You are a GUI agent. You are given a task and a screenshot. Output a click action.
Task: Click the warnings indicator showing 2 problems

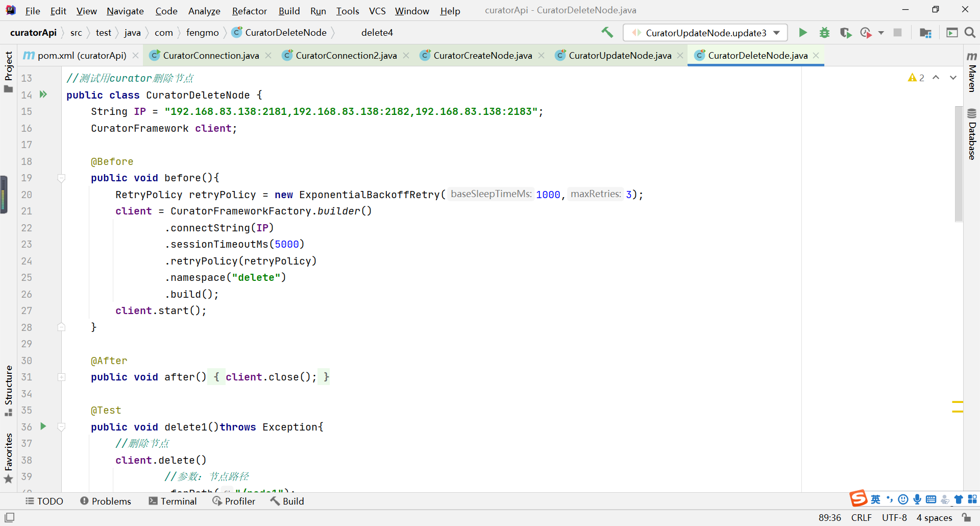coord(916,78)
